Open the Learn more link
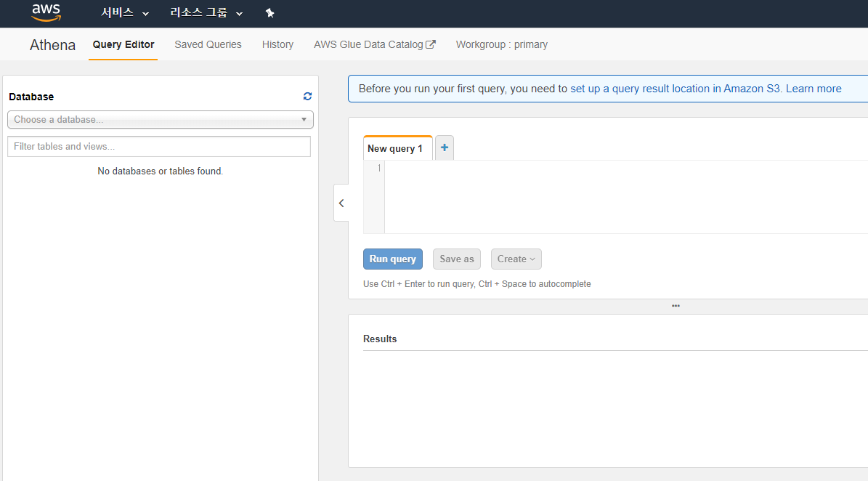Image resolution: width=868 pixels, height=481 pixels. [x=814, y=89]
